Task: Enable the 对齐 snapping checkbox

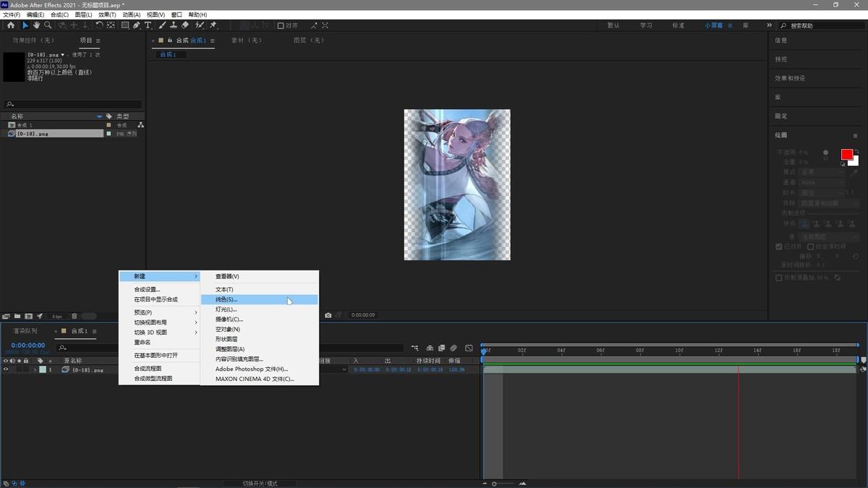Action: 281,26
